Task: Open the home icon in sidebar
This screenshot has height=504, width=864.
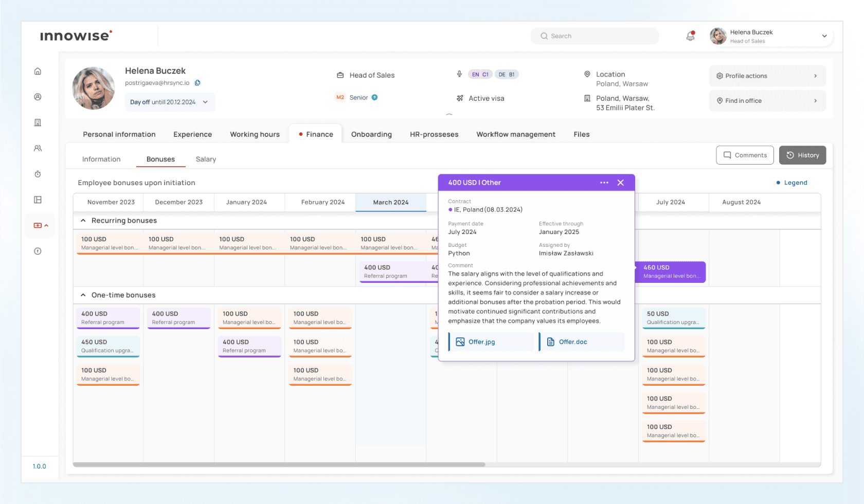Action: pyautogui.click(x=38, y=71)
